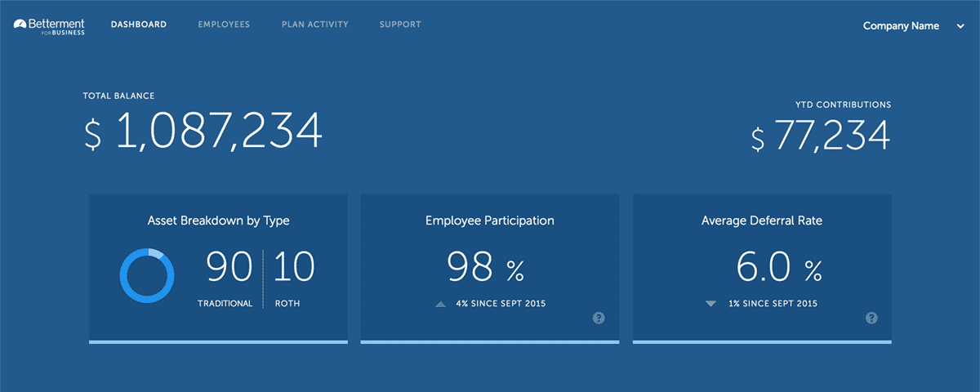The width and height of the screenshot is (980, 392).
Task: Open help icon in Employee Participation card
Action: point(598,318)
